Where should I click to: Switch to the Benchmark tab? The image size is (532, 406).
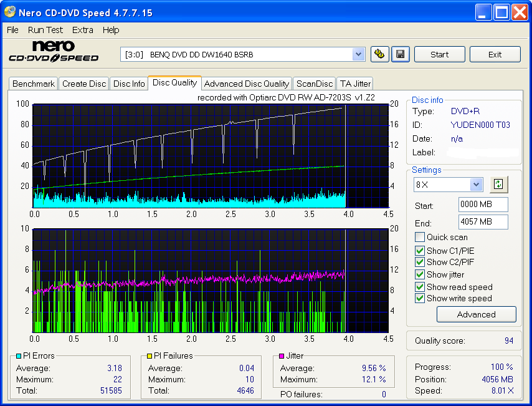point(33,83)
